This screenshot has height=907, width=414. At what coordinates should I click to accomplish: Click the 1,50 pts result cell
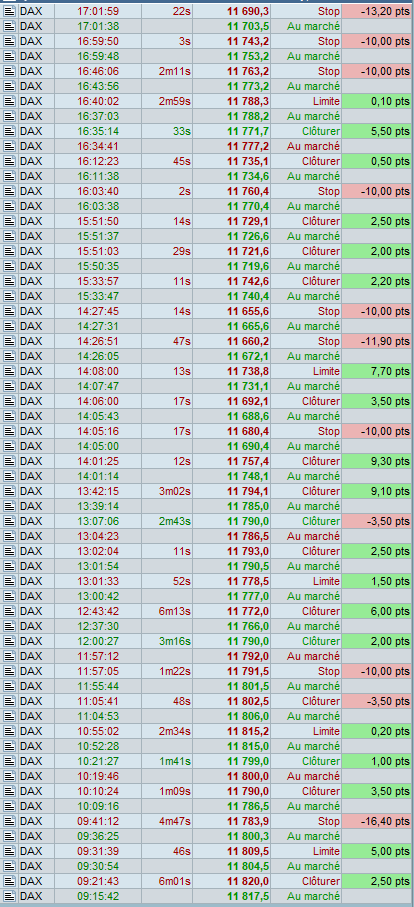pyautogui.click(x=376, y=581)
